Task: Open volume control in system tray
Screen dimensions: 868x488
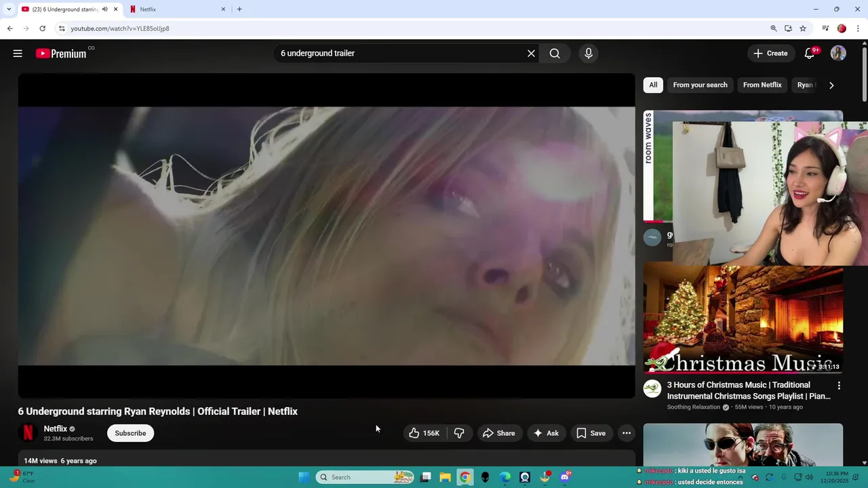Action: pos(809,477)
